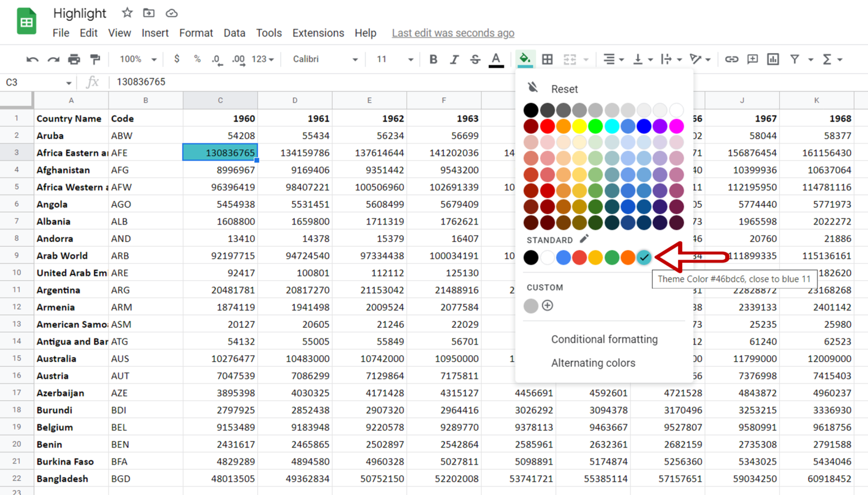868x495 pixels.
Task: Move document with folder icon
Action: tap(149, 12)
